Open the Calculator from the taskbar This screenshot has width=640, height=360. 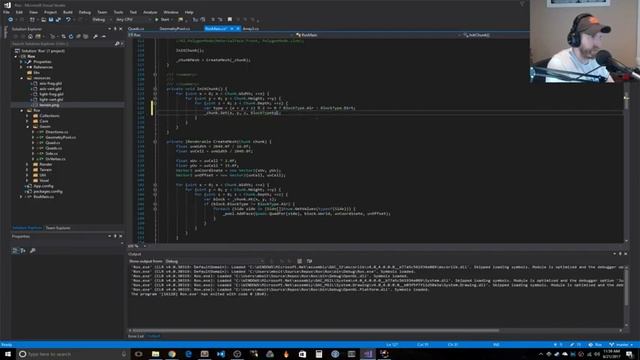[x=319, y=354]
